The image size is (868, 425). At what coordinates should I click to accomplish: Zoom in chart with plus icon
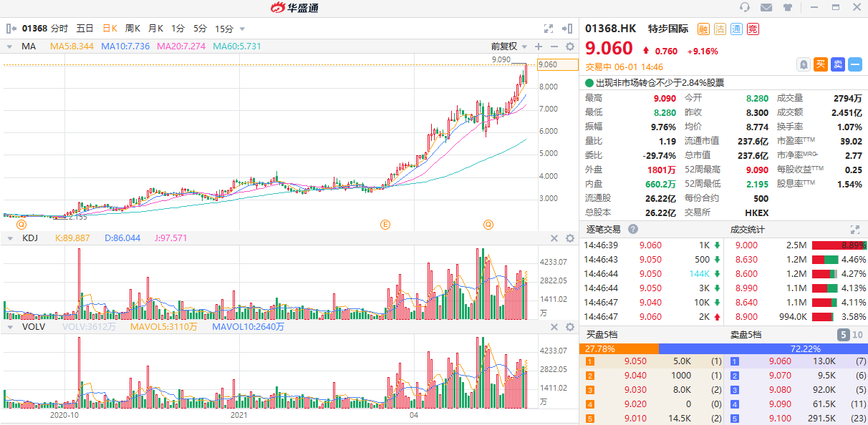[538, 47]
